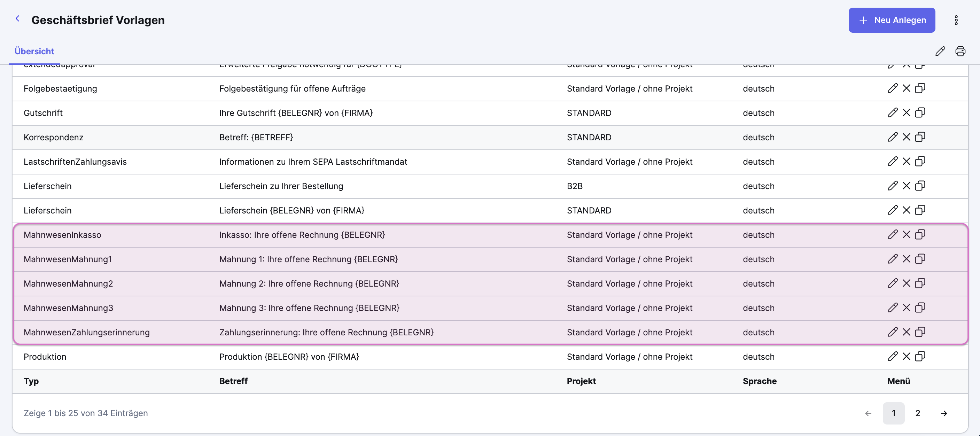Delete the STANDARD Lieferschein template
This screenshot has height=436, width=980.
(x=906, y=210)
